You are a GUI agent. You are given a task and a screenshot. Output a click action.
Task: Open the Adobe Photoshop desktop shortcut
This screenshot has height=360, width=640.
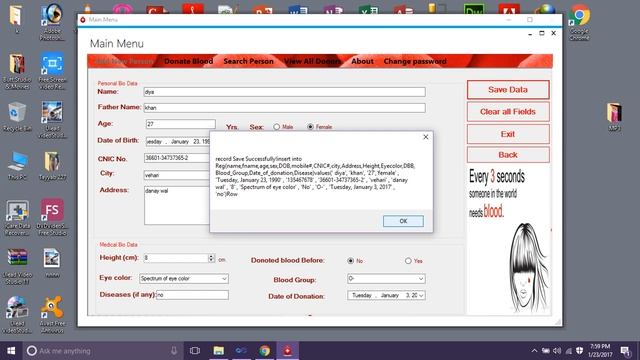pos(52,22)
